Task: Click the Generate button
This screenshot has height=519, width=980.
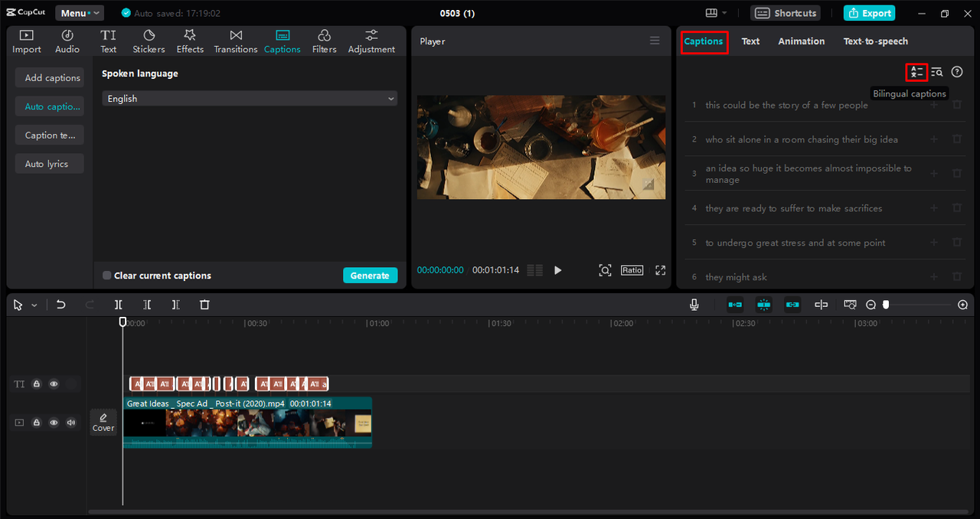Action: click(x=370, y=276)
